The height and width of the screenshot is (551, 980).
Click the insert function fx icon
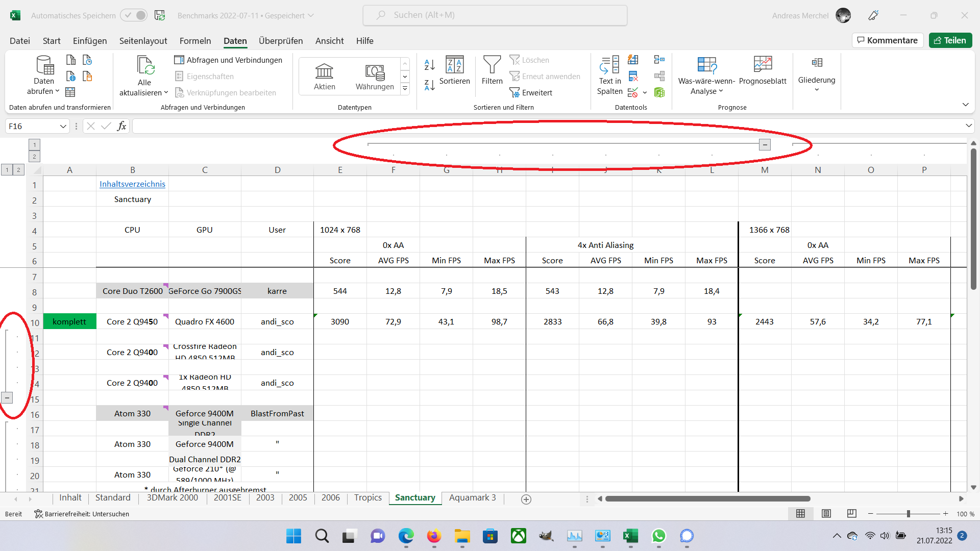121,126
